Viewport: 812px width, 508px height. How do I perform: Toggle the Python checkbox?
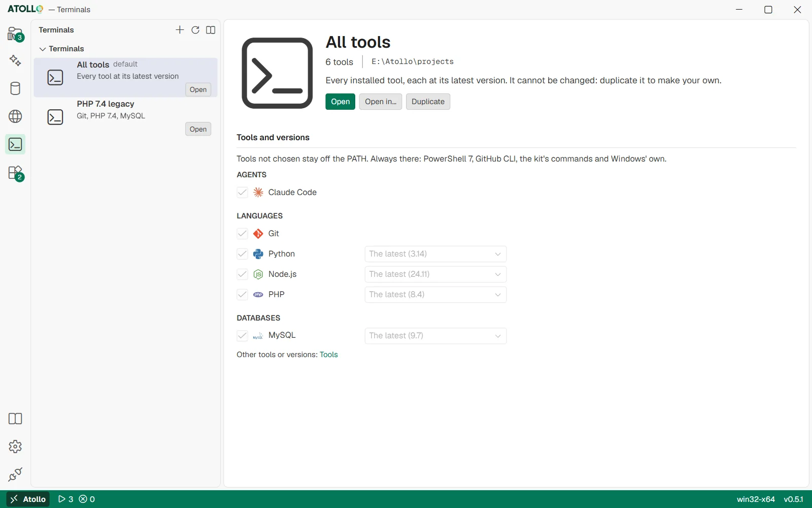click(x=242, y=254)
